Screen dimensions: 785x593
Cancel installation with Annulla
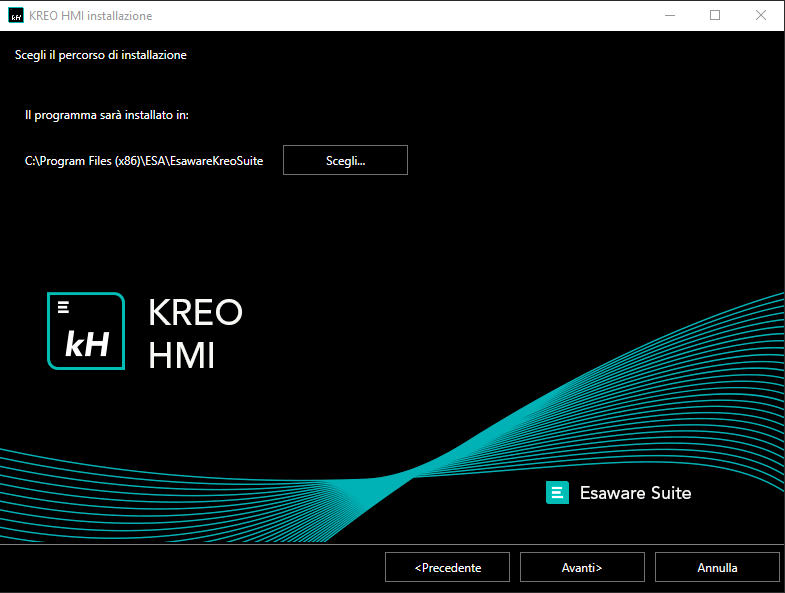pos(717,567)
